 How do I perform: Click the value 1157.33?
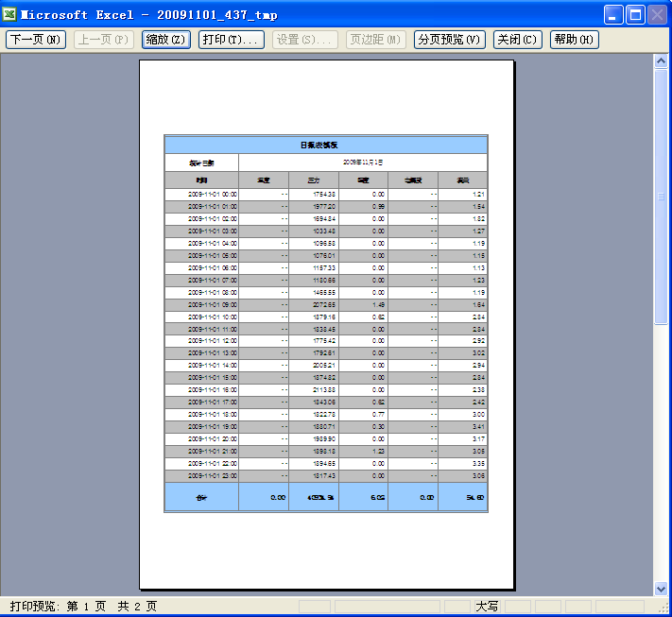pos(324,267)
